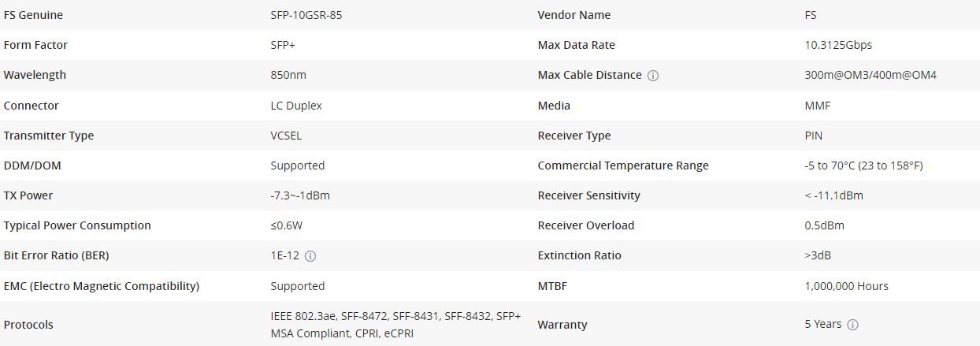Viewport: 980px width, 346px height.
Task: Click the LC Duplex connector value
Action: (x=296, y=106)
